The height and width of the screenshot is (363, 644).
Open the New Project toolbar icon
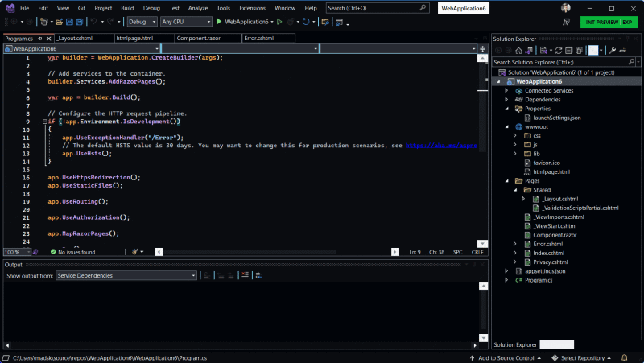44,22
